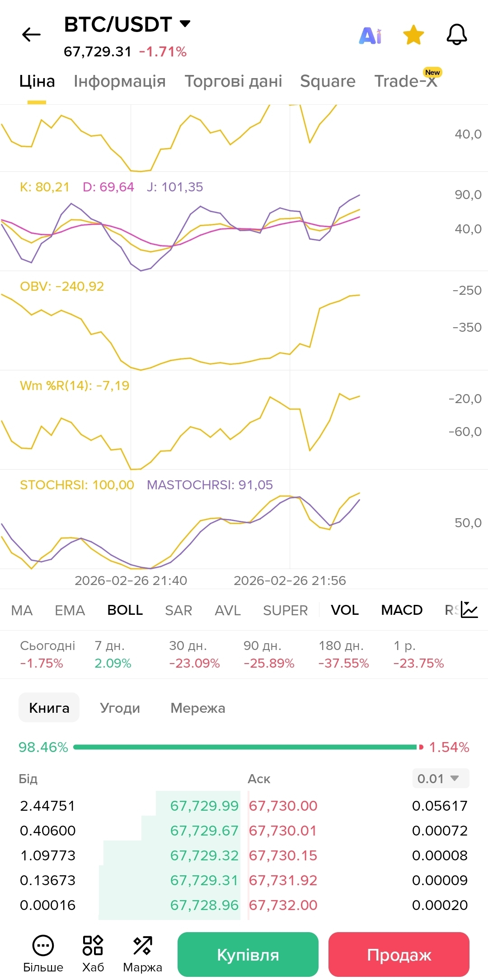
Task: Enable the EMA indicator
Action: 70,610
